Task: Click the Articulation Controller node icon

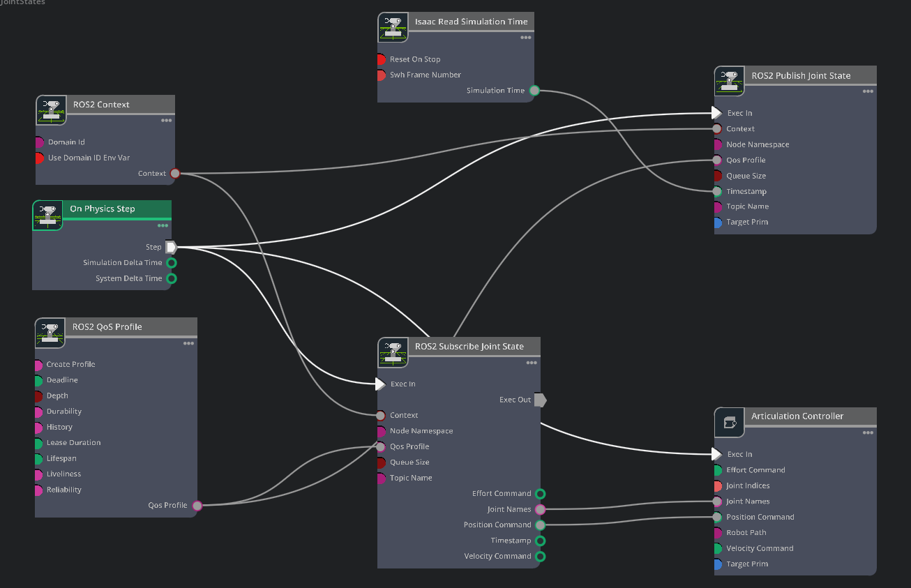Action: point(730,422)
